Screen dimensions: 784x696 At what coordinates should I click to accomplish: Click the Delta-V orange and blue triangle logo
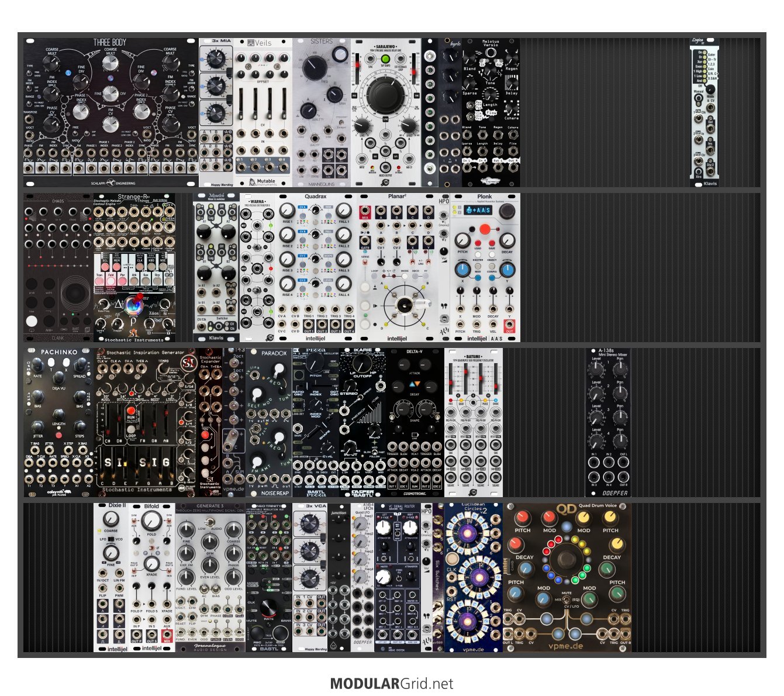[x=415, y=384]
